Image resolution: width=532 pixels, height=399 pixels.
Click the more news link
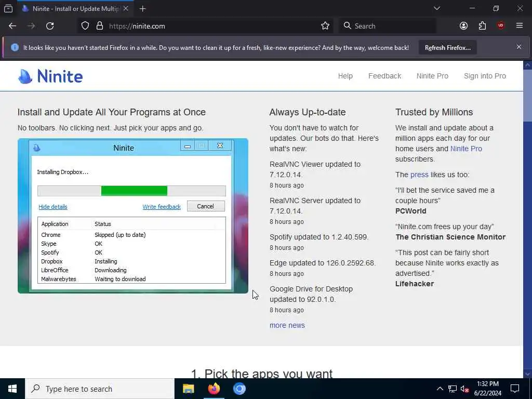point(287,325)
